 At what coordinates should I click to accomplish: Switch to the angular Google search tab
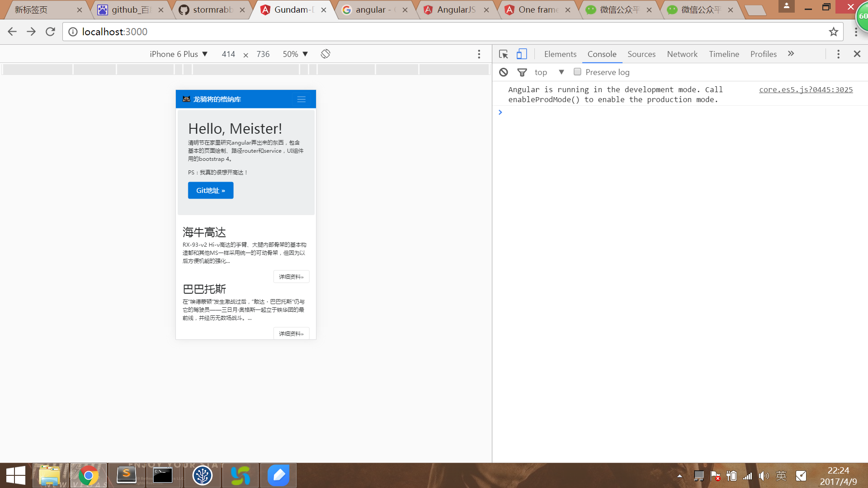[x=375, y=9]
